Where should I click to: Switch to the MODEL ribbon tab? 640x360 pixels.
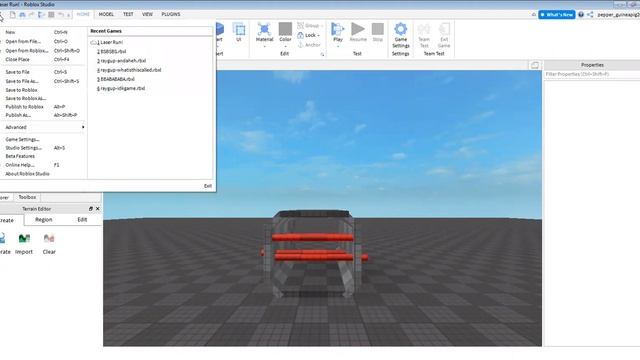(x=106, y=14)
